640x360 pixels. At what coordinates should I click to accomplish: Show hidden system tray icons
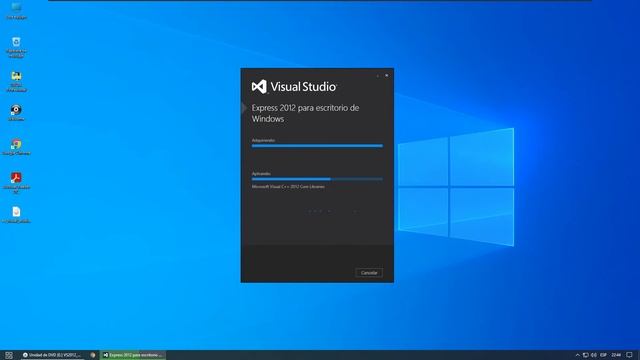tap(577, 355)
